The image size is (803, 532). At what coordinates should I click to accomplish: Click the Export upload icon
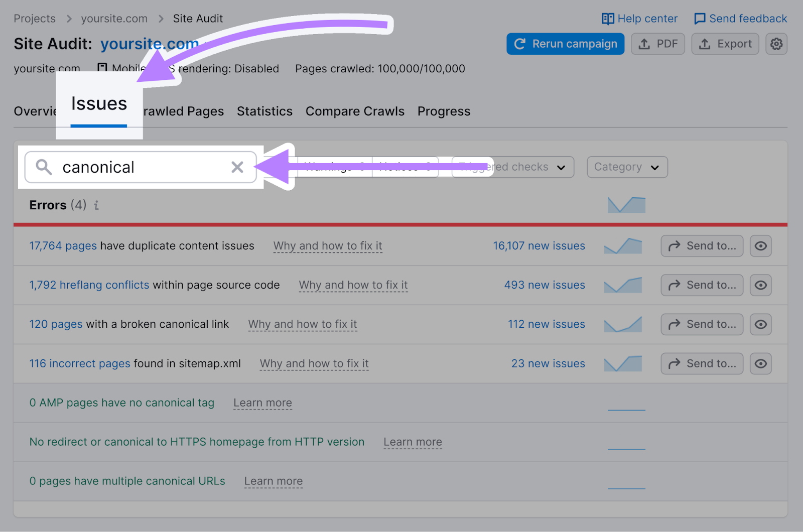coord(704,44)
